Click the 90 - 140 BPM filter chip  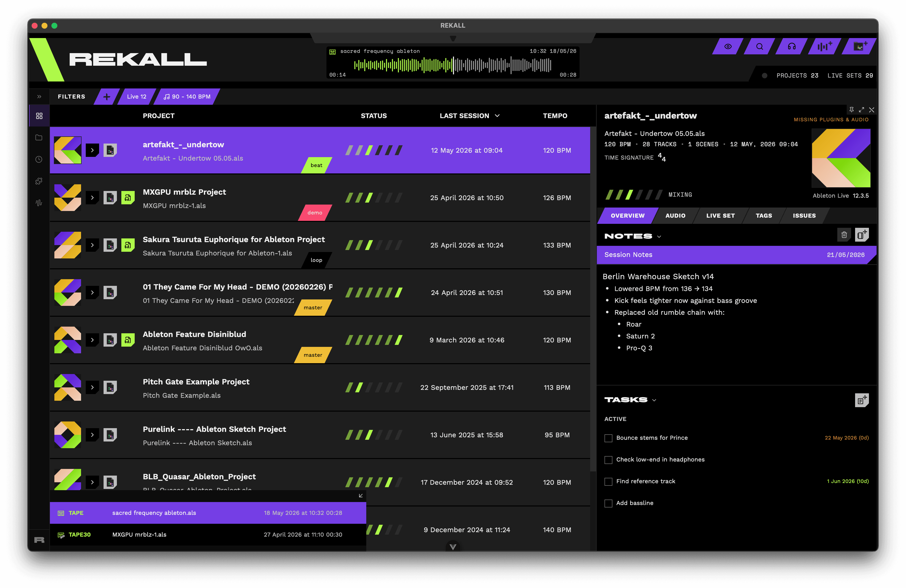point(187,97)
